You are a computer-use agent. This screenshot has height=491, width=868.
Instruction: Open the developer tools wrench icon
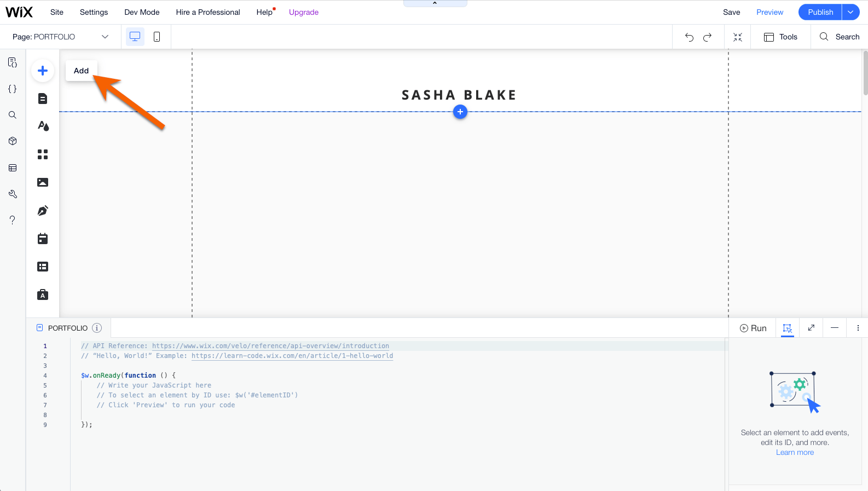pos(13,194)
